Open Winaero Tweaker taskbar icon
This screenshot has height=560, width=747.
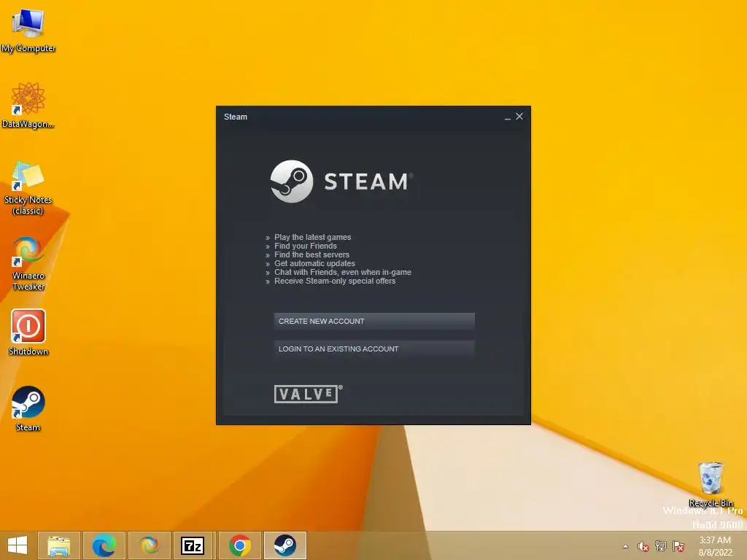pos(149,545)
